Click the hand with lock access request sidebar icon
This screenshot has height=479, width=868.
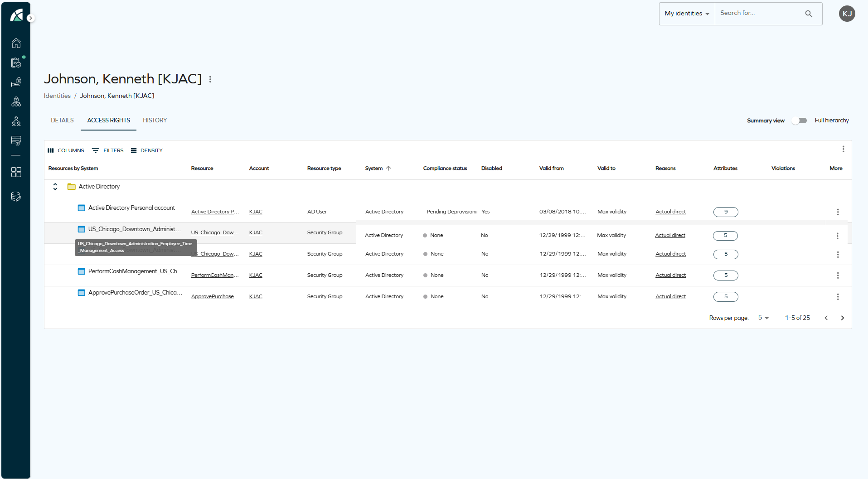(16, 82)
